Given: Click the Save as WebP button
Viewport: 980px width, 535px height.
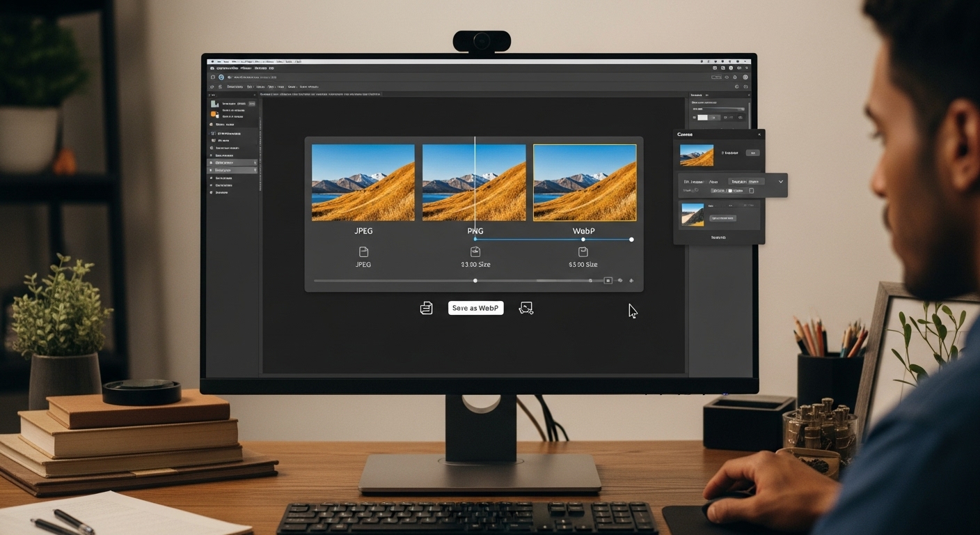Looking at the screenshot, I should point(475,308).
